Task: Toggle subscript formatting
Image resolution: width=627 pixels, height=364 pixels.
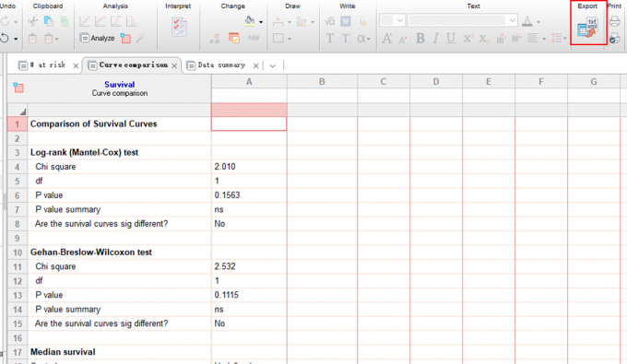Action: [x=484, y=39]
